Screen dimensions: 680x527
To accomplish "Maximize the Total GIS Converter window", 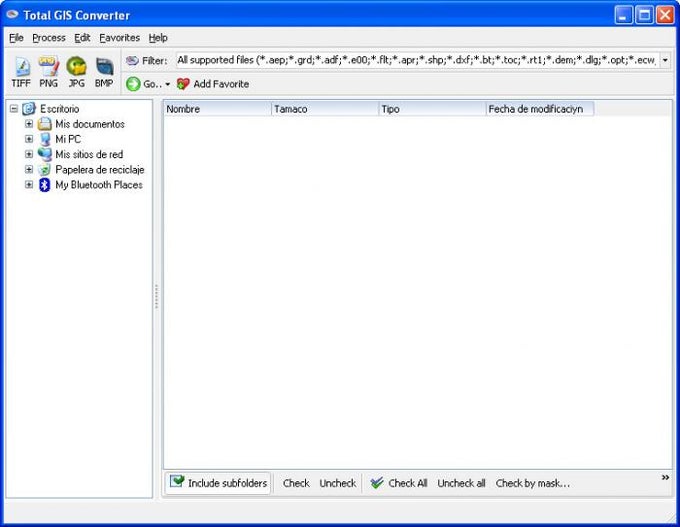I will [644, 15].
